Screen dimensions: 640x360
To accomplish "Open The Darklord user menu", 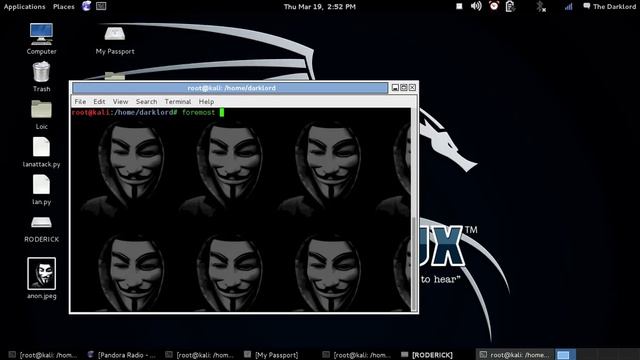I will 609,7.
